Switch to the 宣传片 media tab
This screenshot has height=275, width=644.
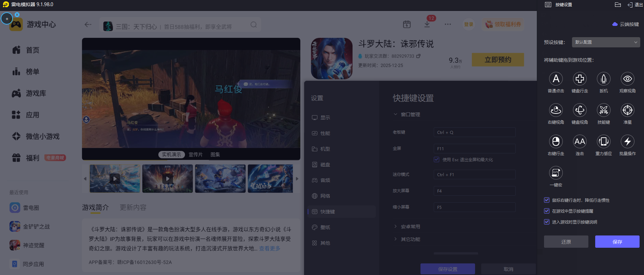tap(196, 155)
